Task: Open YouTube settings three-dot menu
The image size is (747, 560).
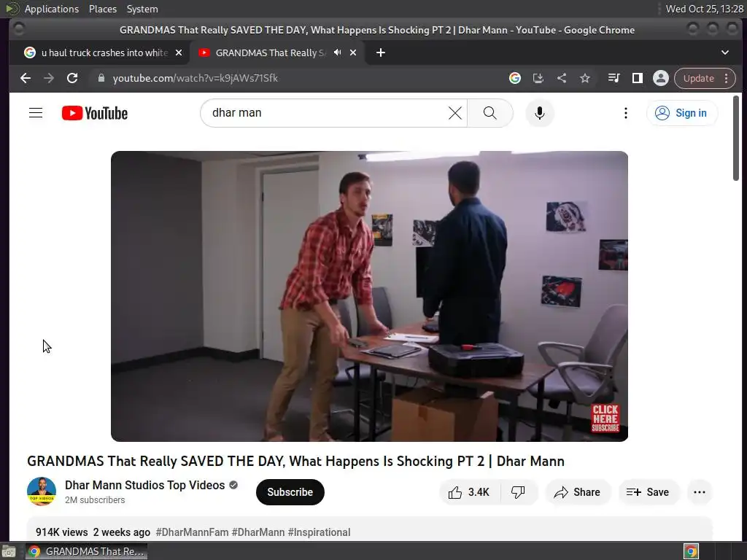Action: [x=625, y=113]
